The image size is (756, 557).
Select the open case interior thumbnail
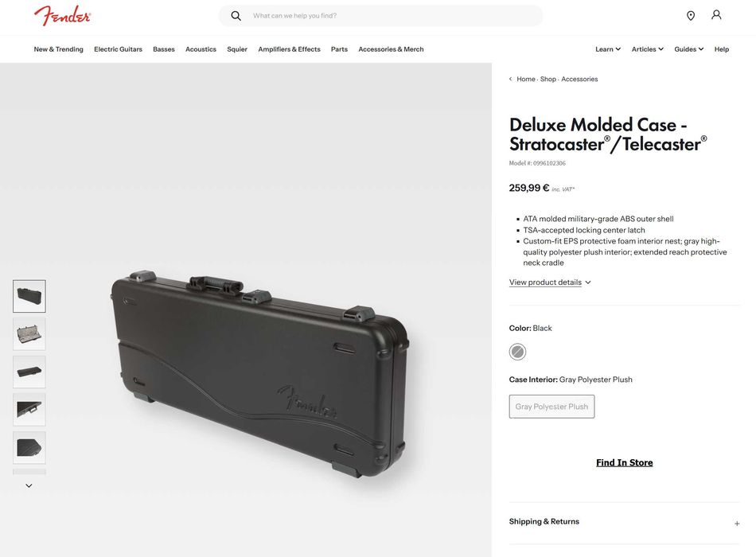coord(29,333)
